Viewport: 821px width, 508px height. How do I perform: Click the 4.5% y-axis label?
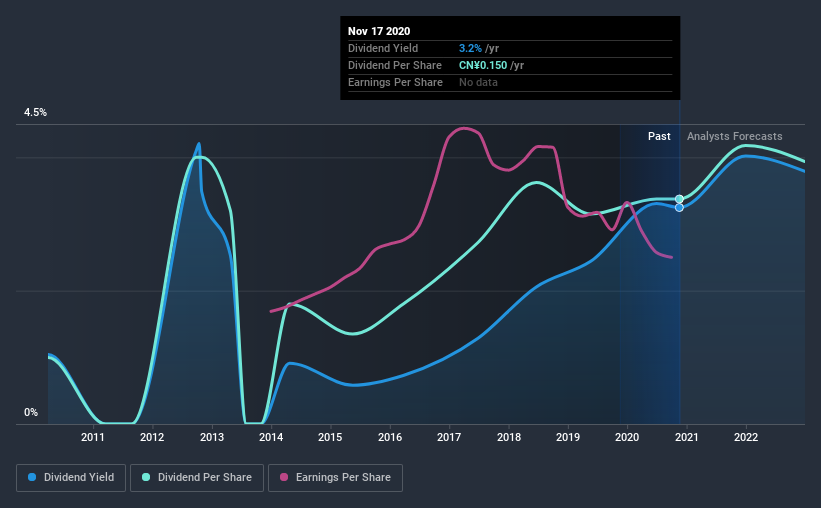[35, 113]
